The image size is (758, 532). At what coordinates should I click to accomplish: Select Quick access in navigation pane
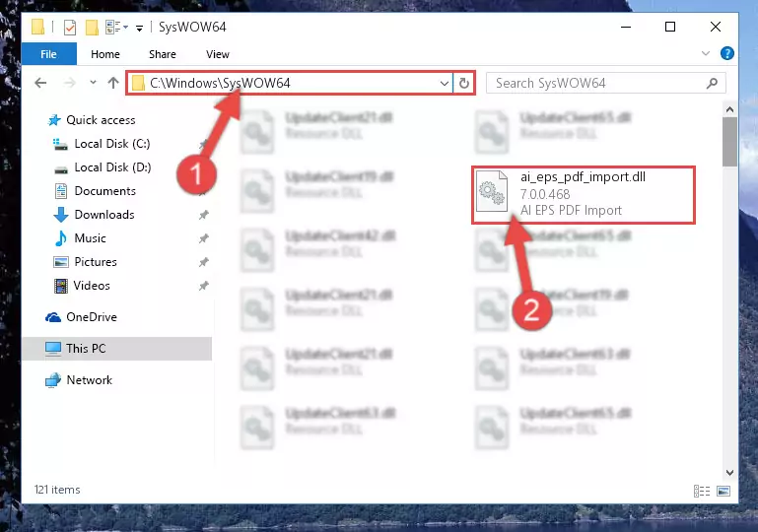click(92, 120)
